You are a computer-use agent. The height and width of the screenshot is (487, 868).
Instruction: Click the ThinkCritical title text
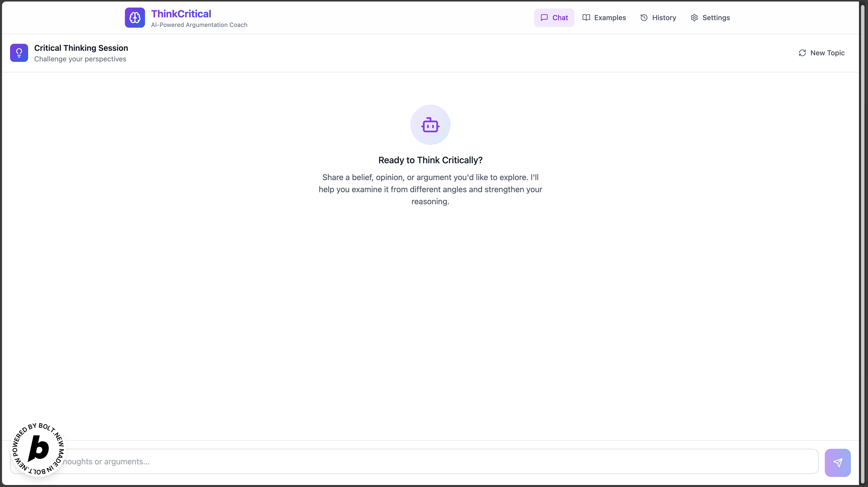[x=181, y=14]
